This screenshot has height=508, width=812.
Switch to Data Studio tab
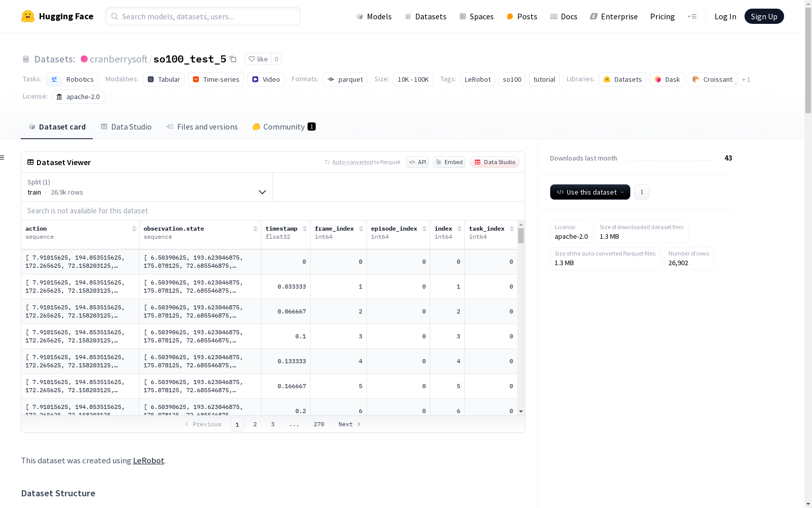tap(126, 127)
